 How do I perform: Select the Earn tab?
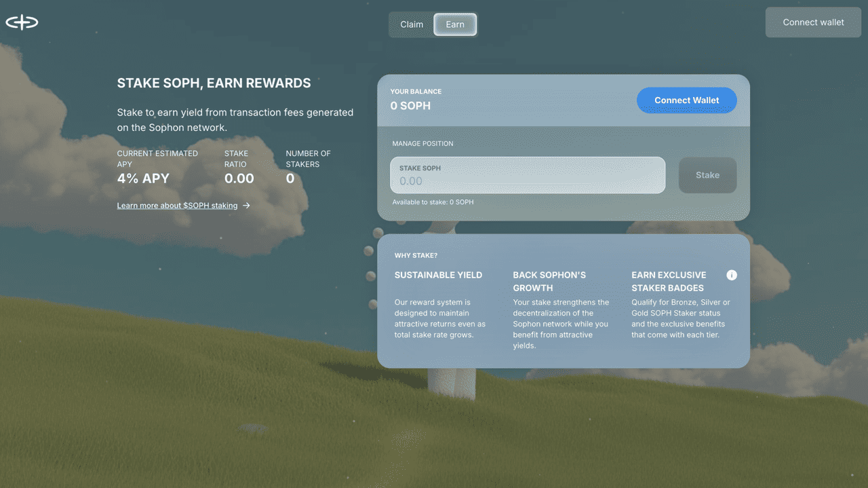point(455,24)
